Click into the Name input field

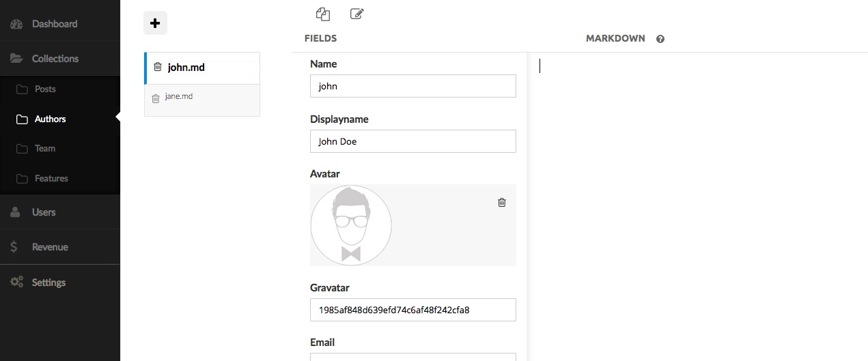click(x=413, y=86)
